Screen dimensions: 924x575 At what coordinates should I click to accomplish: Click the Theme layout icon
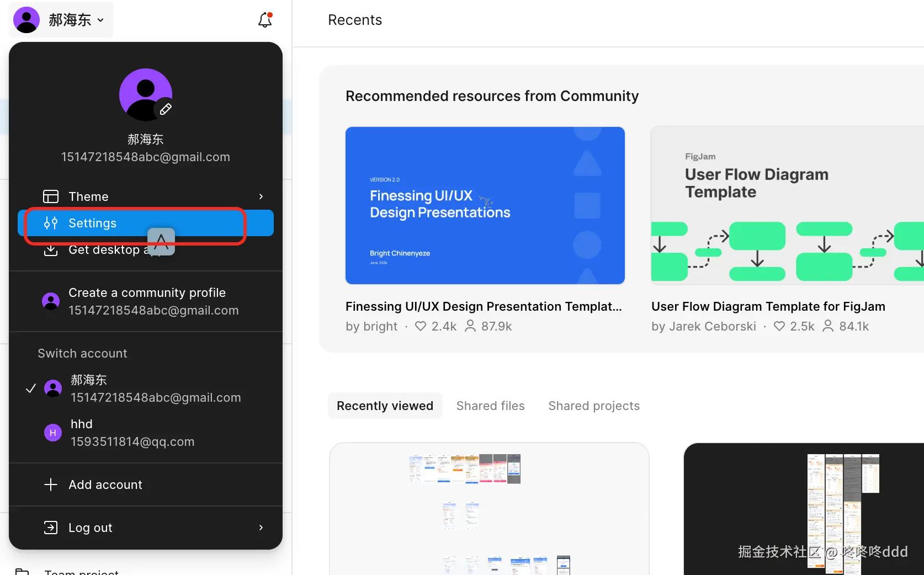point(51,196)
